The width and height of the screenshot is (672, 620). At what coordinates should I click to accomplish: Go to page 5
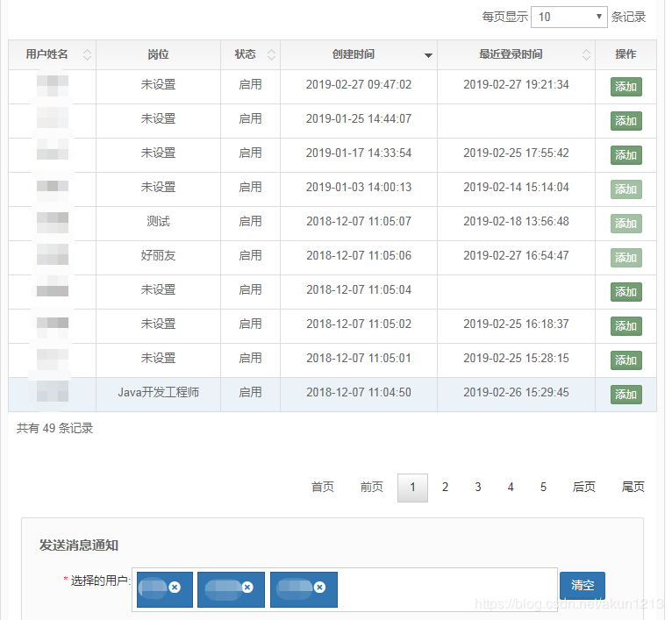(543, 488)
